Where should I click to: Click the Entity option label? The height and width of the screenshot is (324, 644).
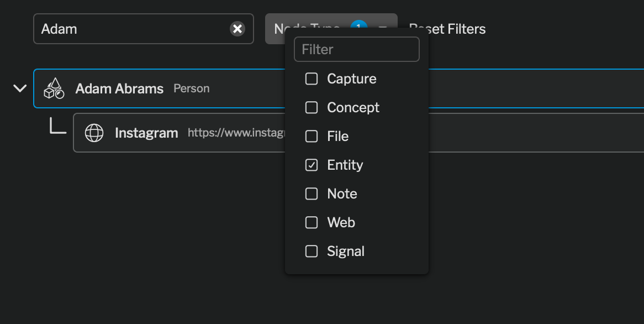click(345, 165)
